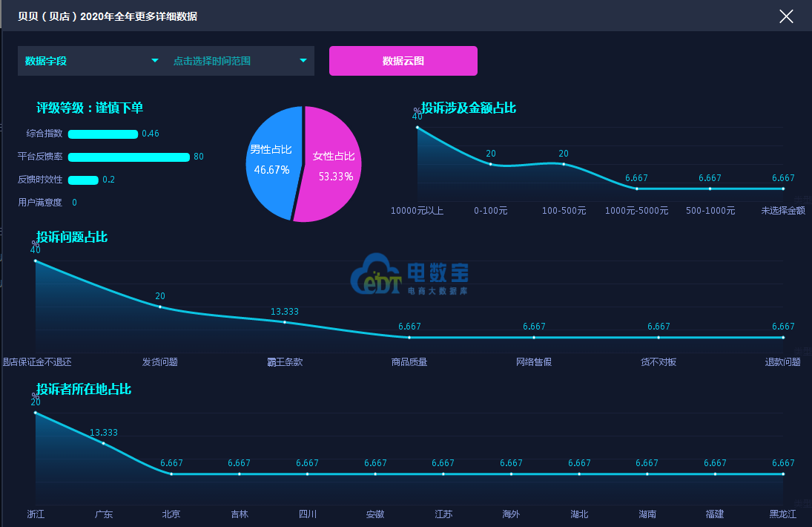This screenshot has width=812, height=527.
Task: Click the 6.667 data point above 北京
Action: click(x=171, y=474)
